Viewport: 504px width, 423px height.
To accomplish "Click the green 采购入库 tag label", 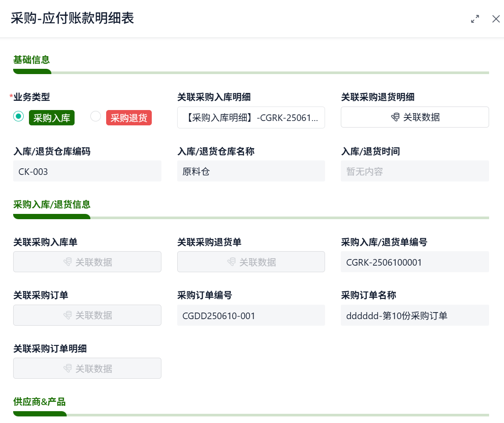I will [52, 118].
